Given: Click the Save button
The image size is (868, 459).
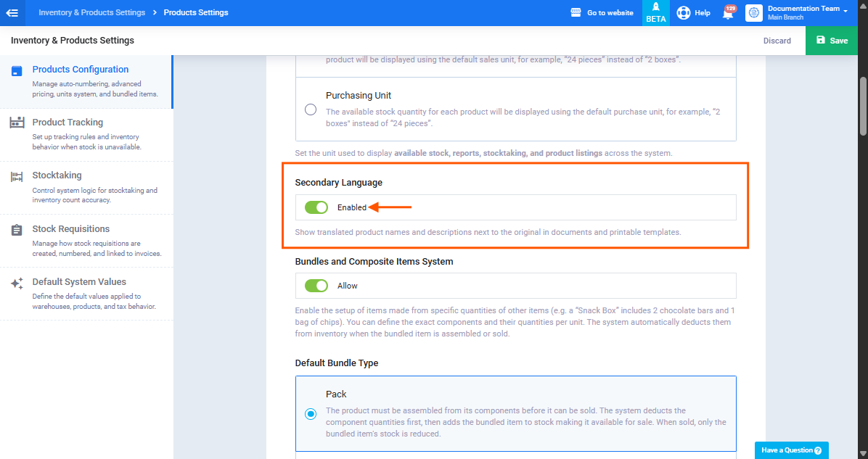Looking at the screenshot, I should [x=832, y=41].
